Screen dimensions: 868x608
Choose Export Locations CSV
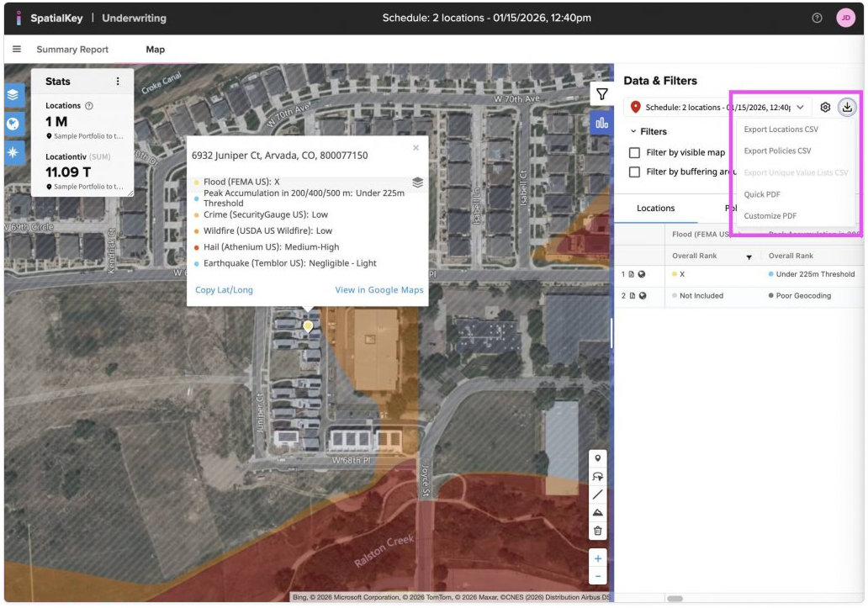click(x=781, y=130)
